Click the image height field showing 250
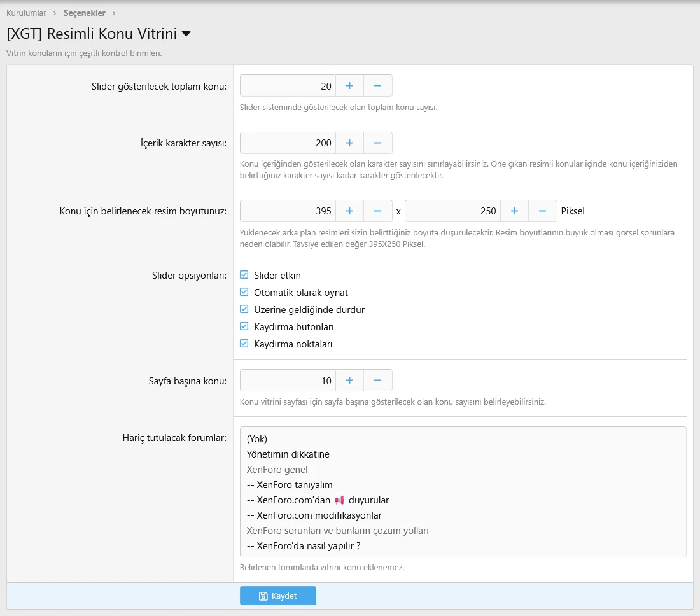 pos(452,211)
